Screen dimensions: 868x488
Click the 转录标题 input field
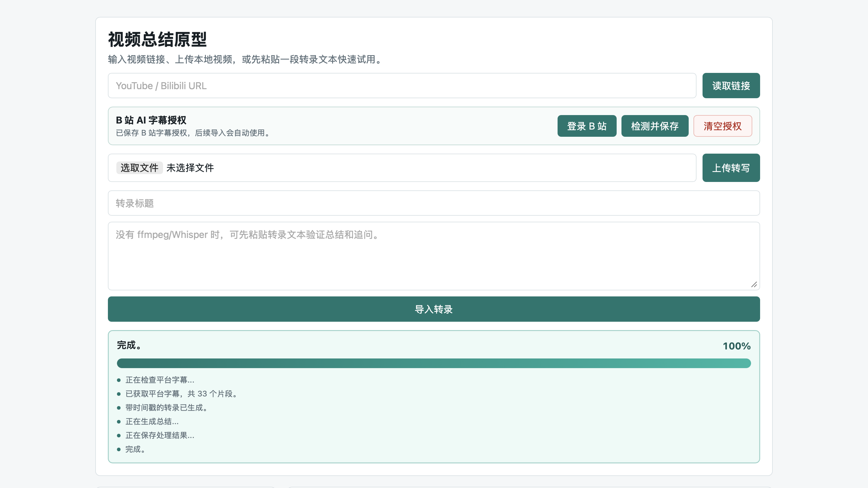tap(434, 203)
